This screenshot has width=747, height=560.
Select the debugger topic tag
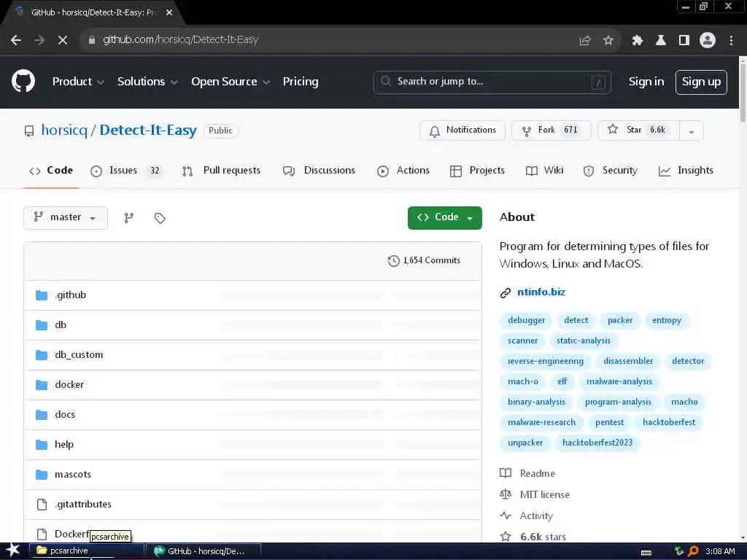(526, 320)
